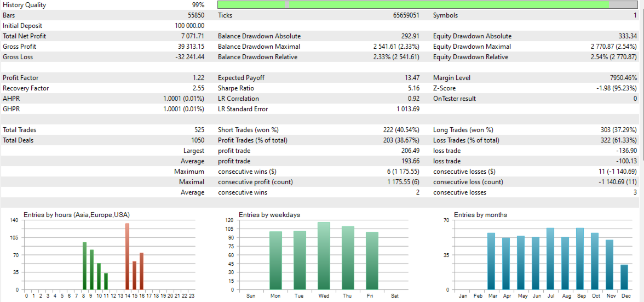This screenshot has width=644, height=302.
Task: Click the hour 16 red bar
Action: 141,271
